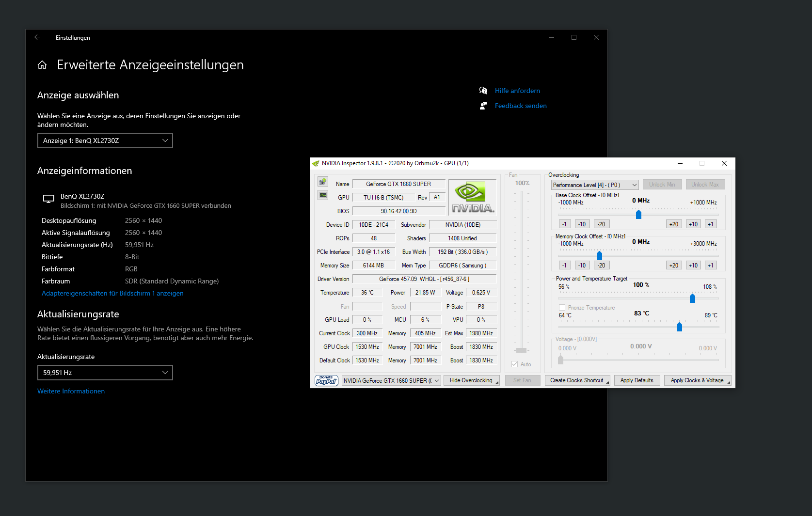Viewport: 812px width, 516px height.
Task: Click Memory Clock Offset +20 button
Action: coord(674,265)
